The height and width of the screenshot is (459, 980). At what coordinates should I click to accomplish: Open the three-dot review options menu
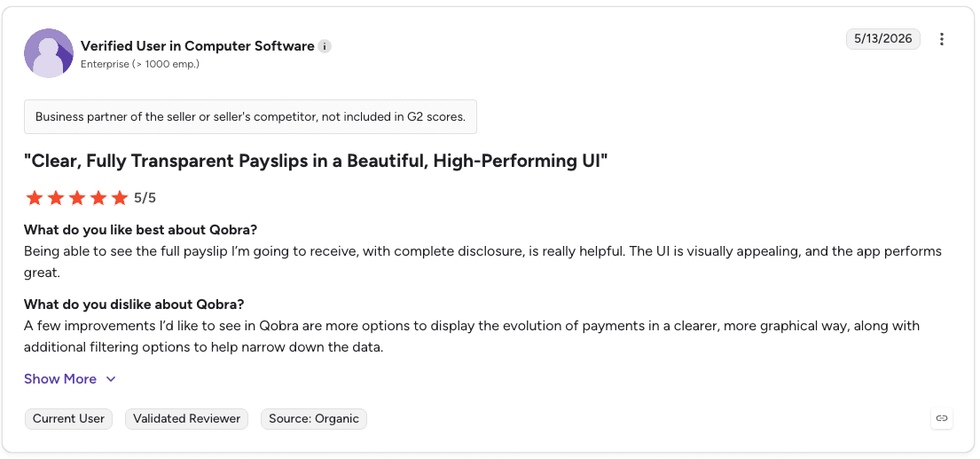coord(941,39)
